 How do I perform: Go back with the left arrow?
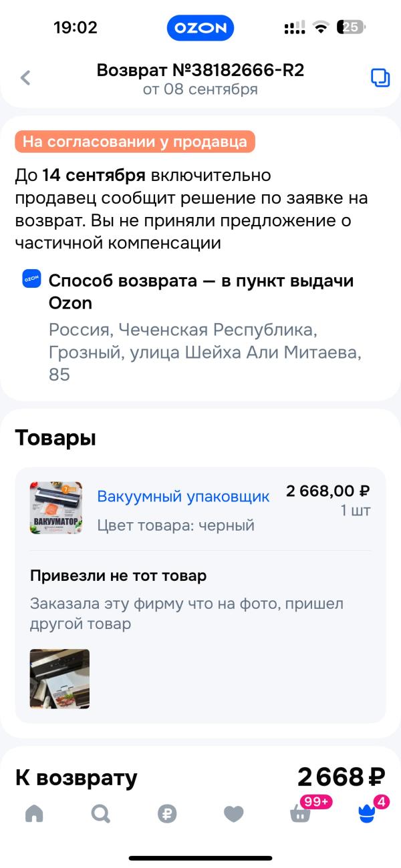[25, 77]
